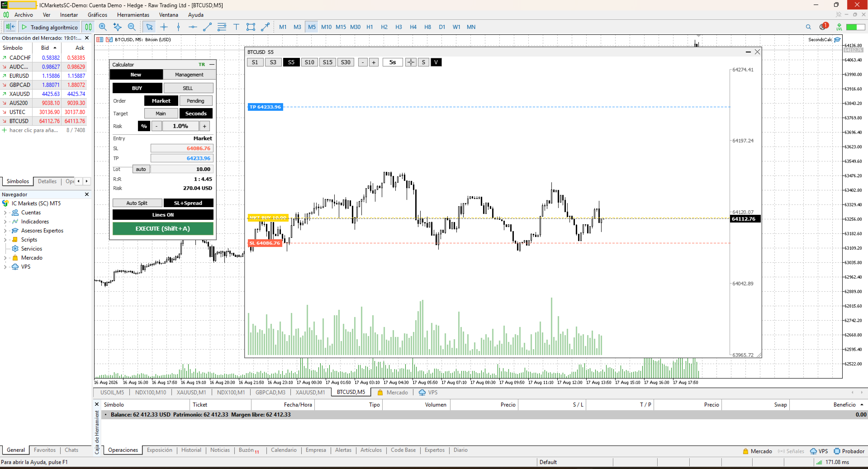Image resolution: width=868 pixels, height=469 pixels.
Task: Toggle the Lines ON button
Action: 163,215
